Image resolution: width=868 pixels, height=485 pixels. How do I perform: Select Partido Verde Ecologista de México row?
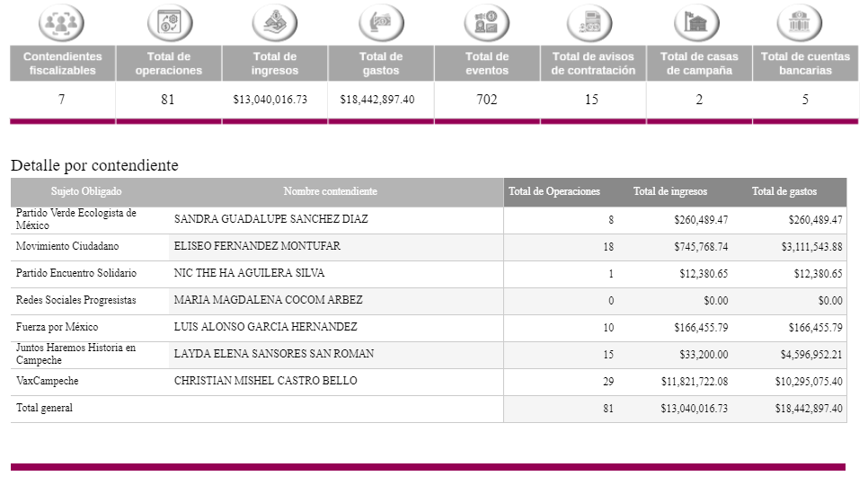click(429, 220)
